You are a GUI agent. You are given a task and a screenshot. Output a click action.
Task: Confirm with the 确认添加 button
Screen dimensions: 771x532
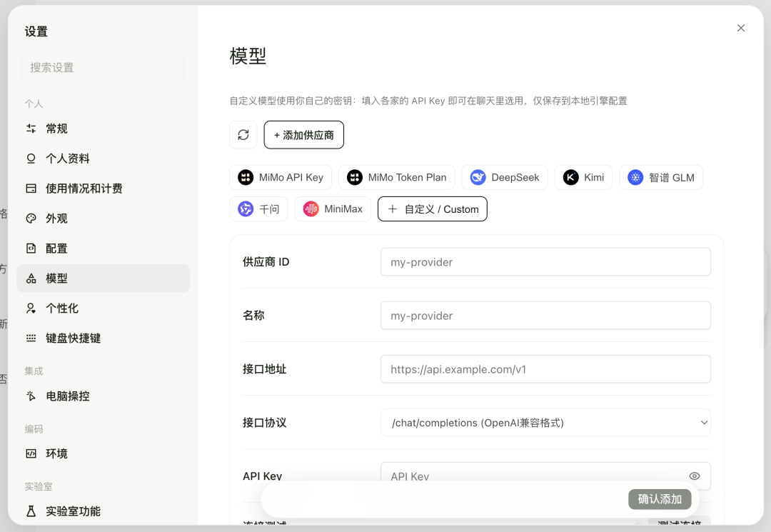click(660, 499)
